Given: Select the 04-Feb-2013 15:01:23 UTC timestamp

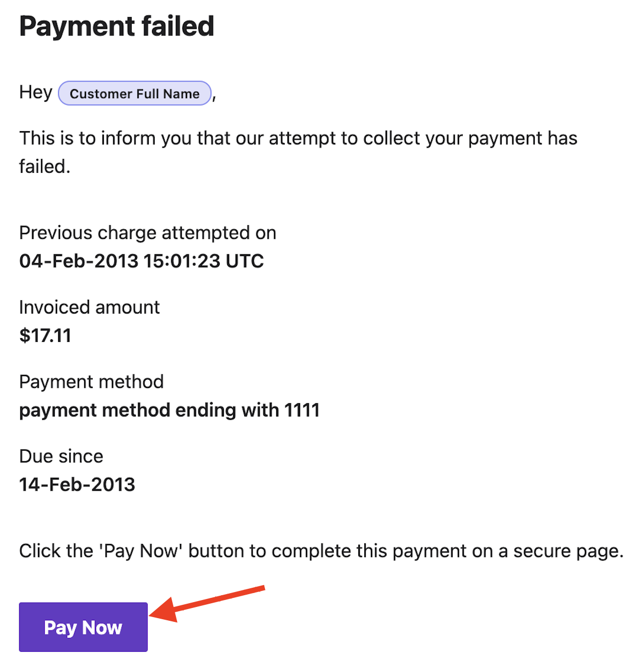Looking at the screenshot, I should [141, 261].
